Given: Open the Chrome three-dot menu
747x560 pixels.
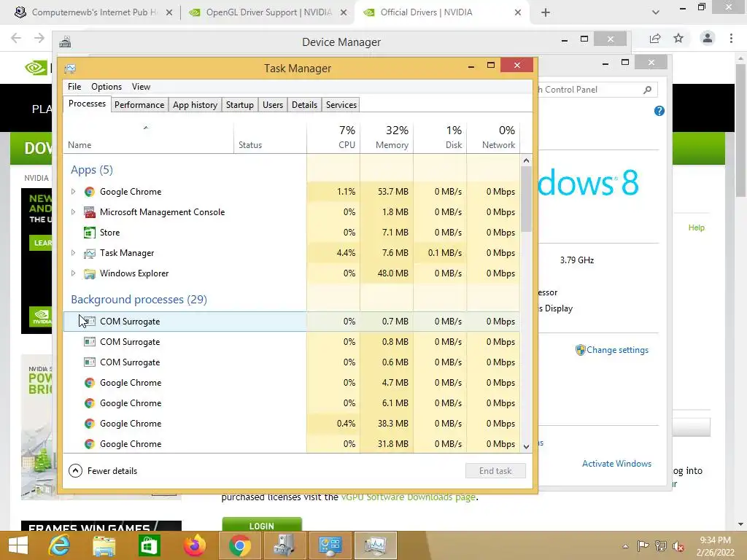Looking at the screenshot, I should tap(731, 38).
